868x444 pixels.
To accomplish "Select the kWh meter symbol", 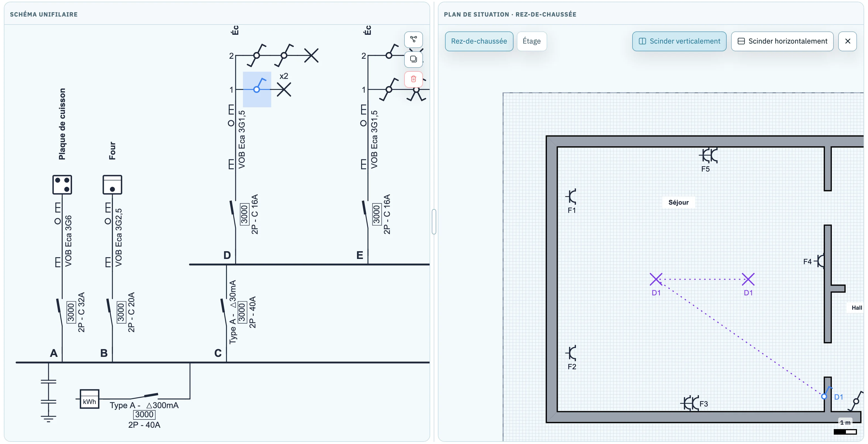I will click(x=89, y=399).
